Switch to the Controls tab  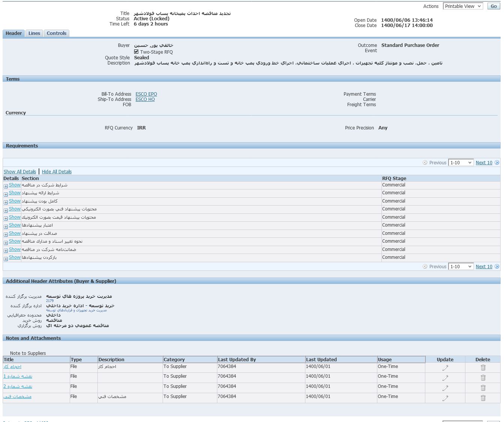[x=57, y=33]
